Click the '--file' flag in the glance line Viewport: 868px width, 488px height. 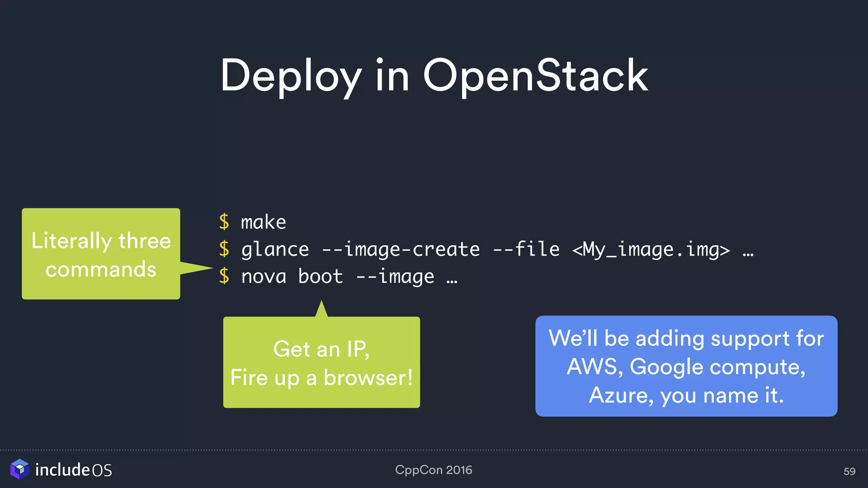[526, 250]
